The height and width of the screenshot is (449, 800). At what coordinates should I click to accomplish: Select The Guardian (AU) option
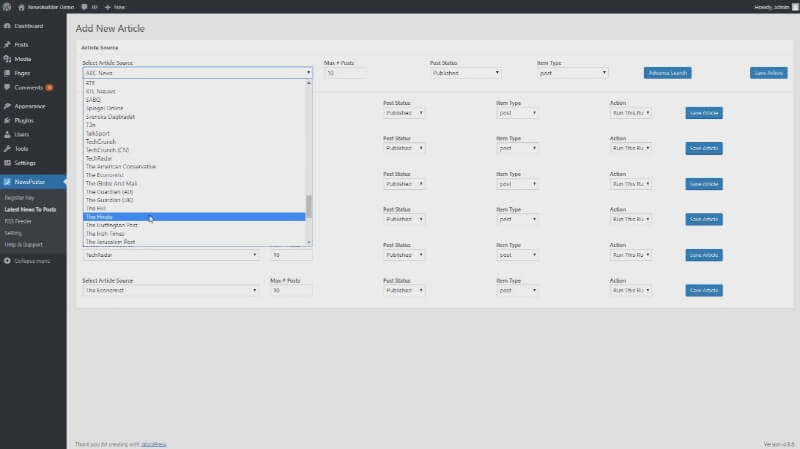194,192
